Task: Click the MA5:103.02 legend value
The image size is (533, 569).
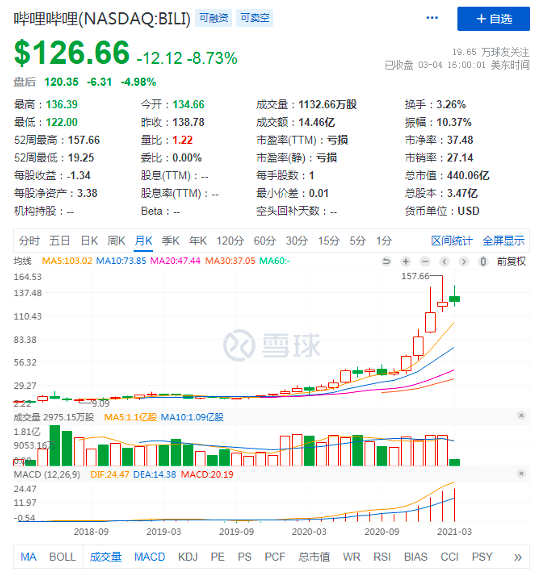Action: click(x=67, y=261)
